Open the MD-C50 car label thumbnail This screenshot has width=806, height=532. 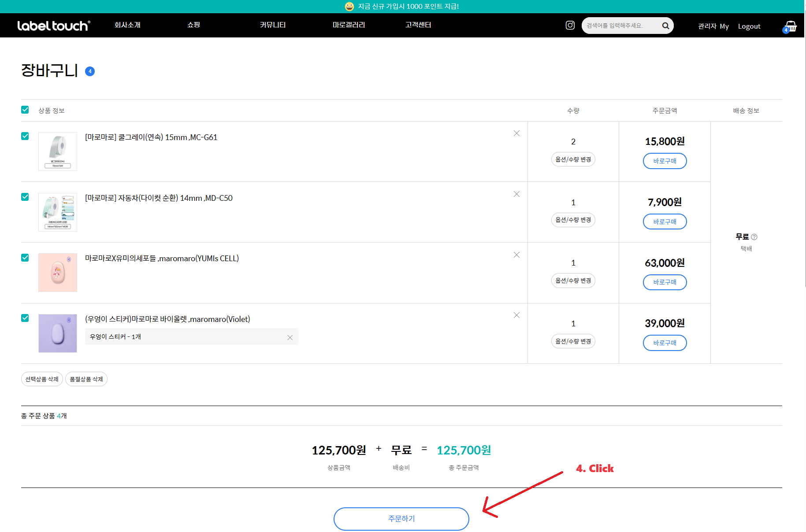point(58,212)
